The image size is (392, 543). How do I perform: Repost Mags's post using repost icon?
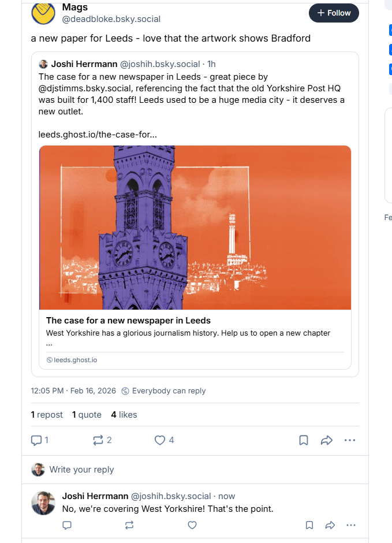[98, 440]
